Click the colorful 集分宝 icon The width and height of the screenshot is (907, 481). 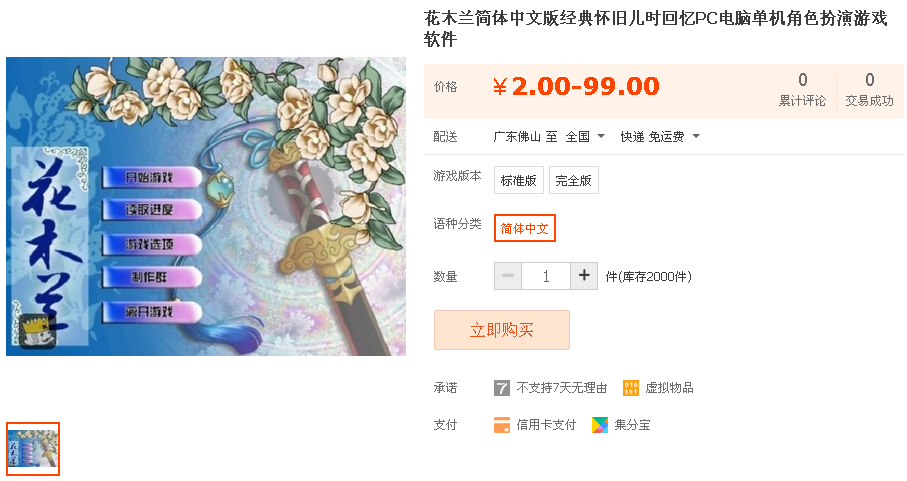coord(600,425)
